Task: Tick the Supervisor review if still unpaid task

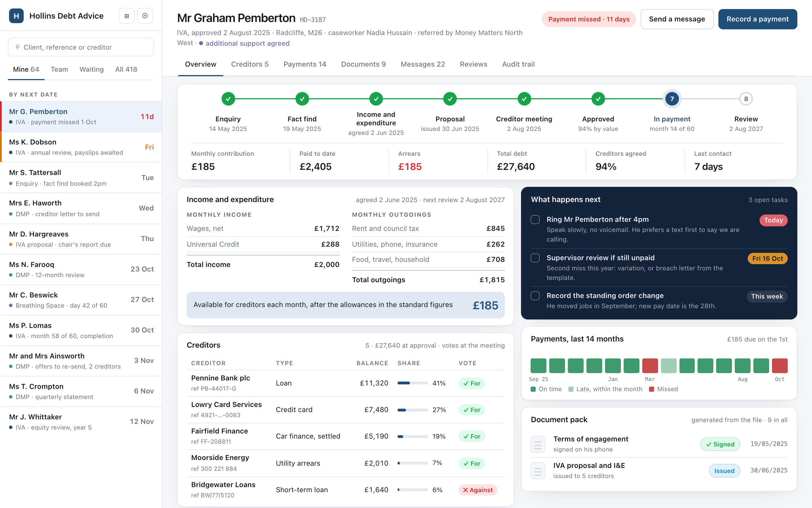Action: pos(535,258)
